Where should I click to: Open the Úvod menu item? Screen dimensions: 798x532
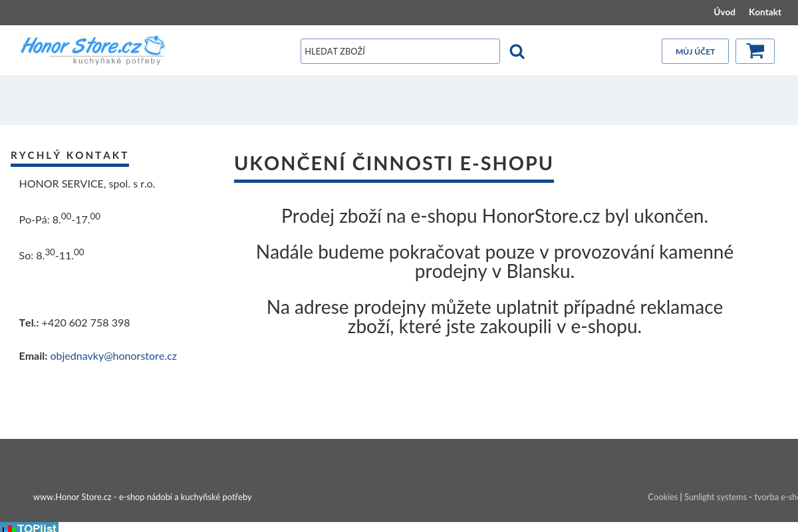coord(724,12)
